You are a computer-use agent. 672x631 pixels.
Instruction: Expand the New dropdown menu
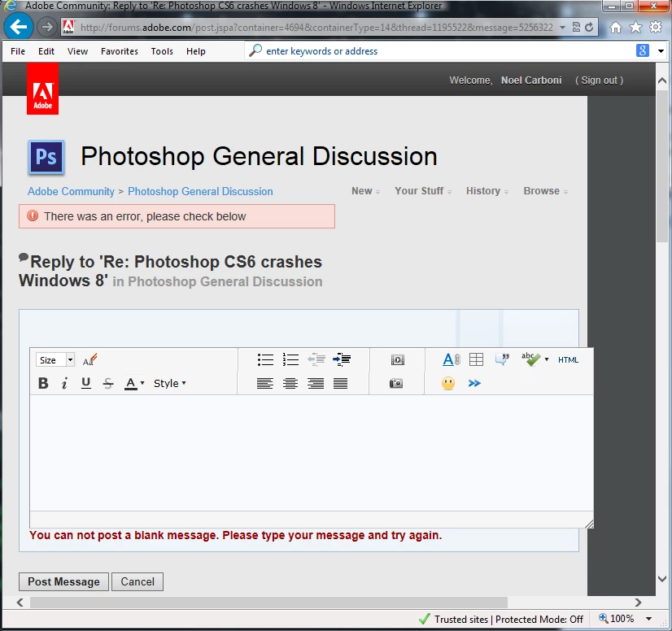[x=365, y=191]
